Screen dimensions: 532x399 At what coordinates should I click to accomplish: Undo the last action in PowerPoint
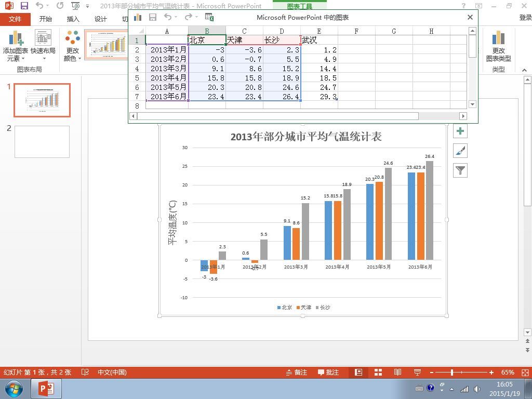[39, 6]
